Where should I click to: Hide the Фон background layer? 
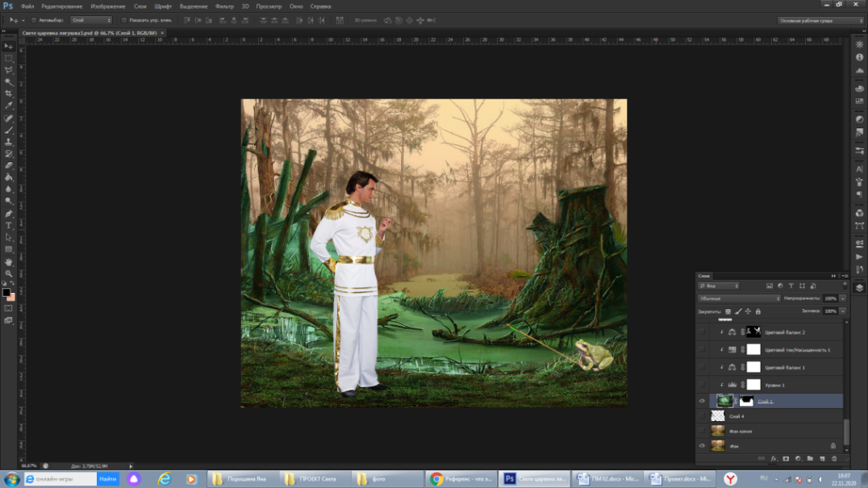702,446
